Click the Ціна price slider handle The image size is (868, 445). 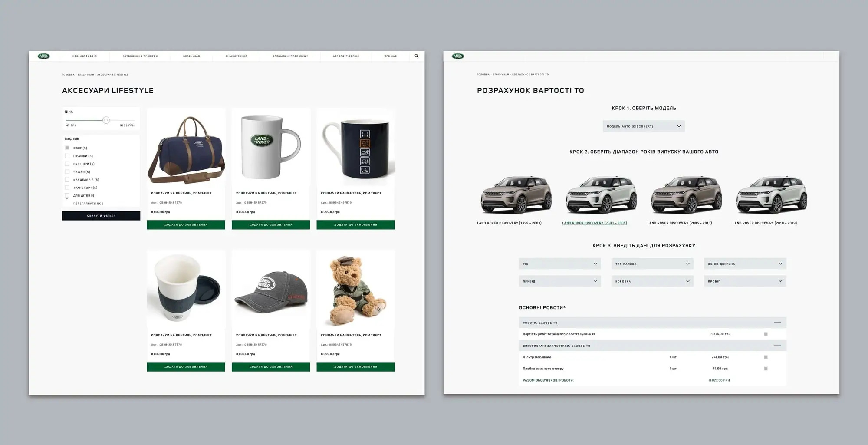click(106, 120)
